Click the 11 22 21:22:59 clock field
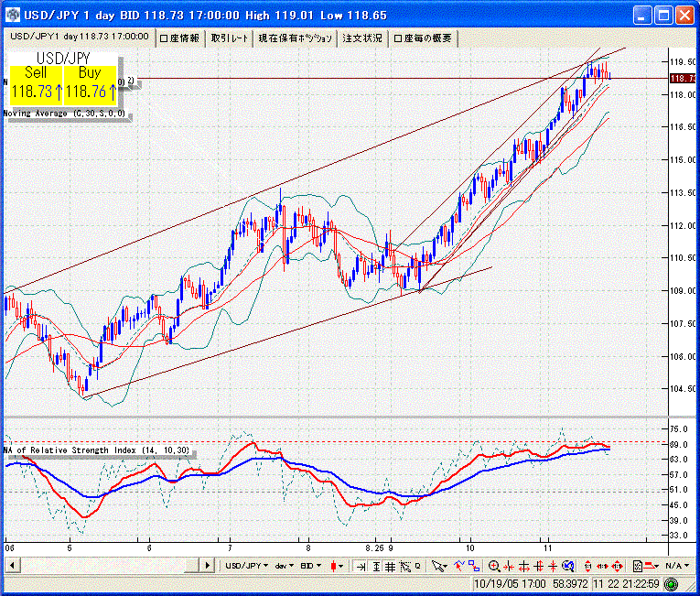This screenshot has width=700, height=596. click(x=626, y=583)
